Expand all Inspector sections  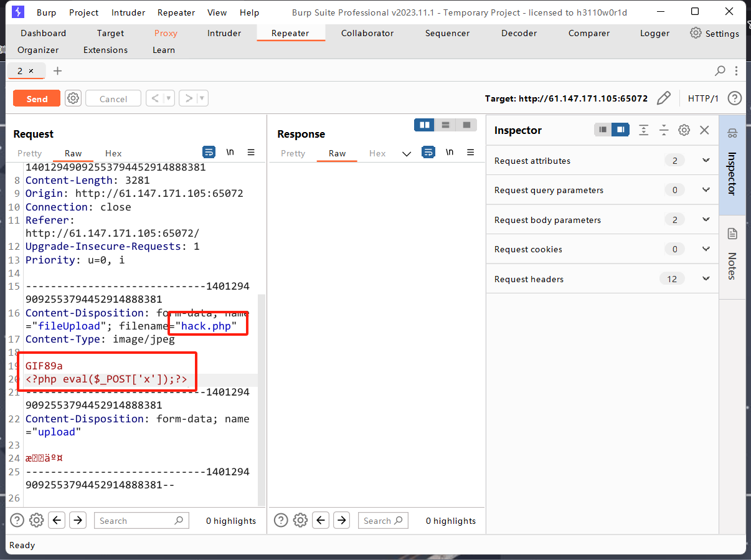[x=644, y=130]
